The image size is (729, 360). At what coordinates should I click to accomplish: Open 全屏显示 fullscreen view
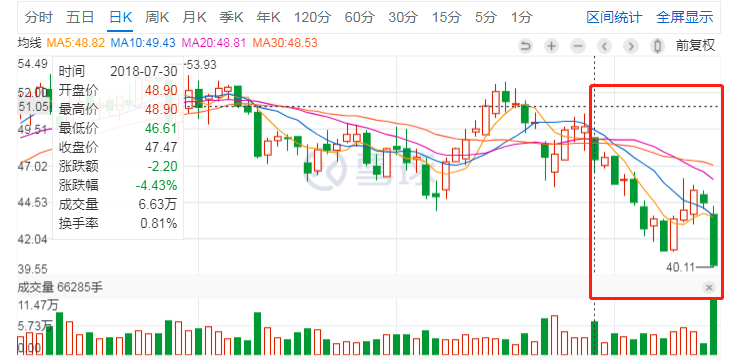(684, 18)
